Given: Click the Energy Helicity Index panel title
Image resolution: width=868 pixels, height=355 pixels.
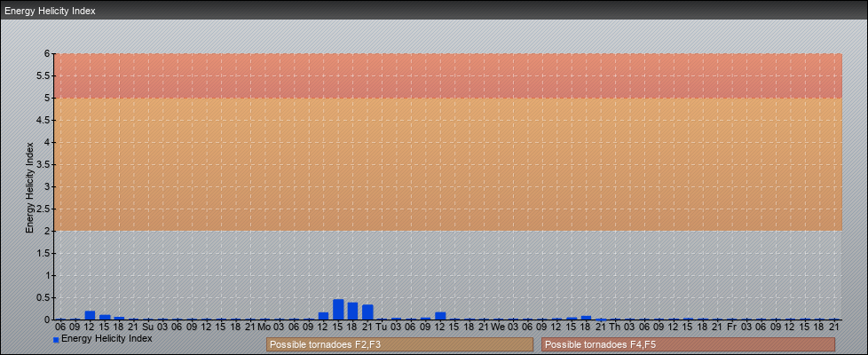Looking at the screenshot, I should [x=50, y=11].
